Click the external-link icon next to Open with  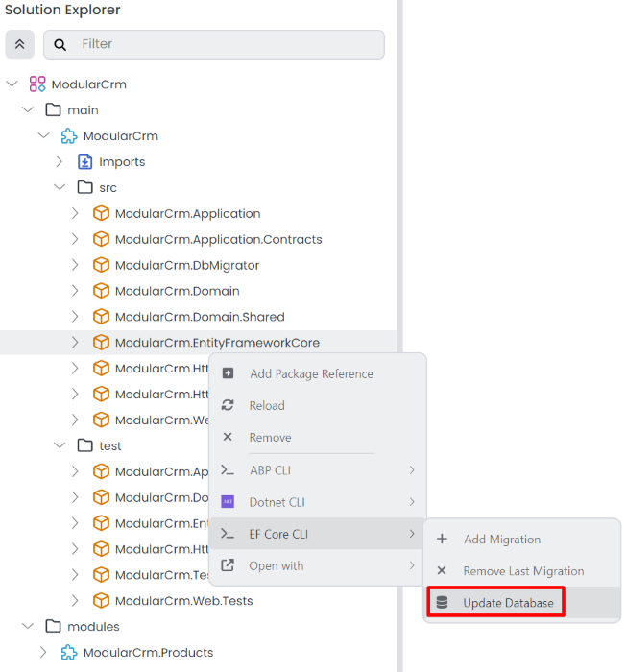click(x=228, y=565)
